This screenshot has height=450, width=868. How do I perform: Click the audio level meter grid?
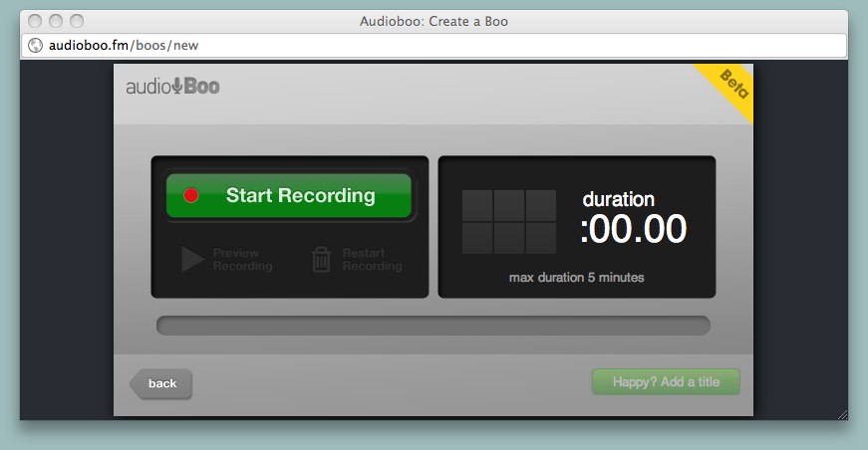coord(509,222)
